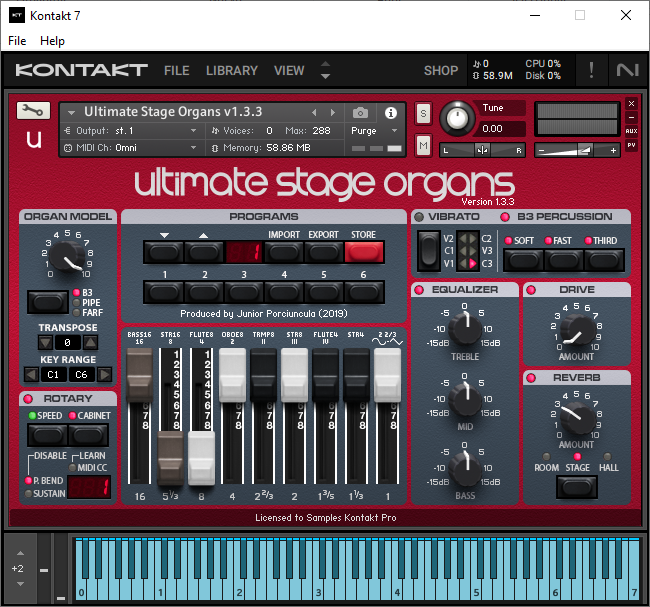Screen dimensions: 650x607
Task: Open the SHOP link
Action: pos(441,70)
